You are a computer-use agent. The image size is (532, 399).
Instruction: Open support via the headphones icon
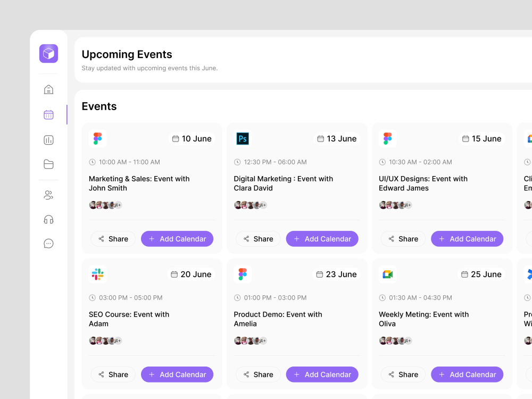tap(48, 219)
